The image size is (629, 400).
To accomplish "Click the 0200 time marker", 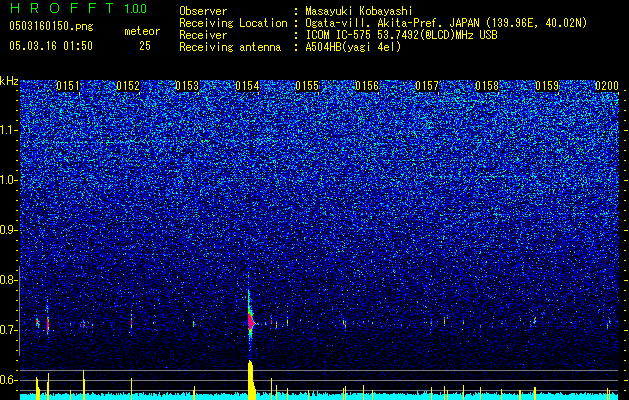I will [x=607, y=86].
